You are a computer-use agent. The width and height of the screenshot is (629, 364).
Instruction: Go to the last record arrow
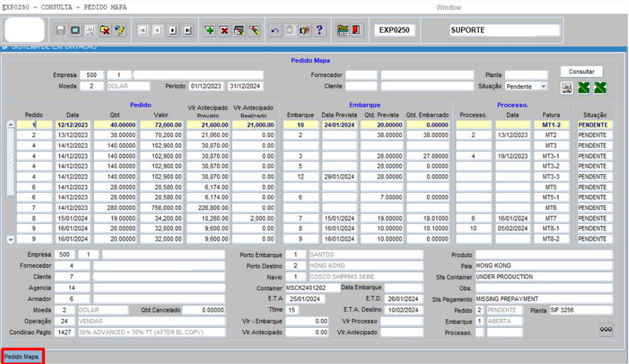pos(188,30)
